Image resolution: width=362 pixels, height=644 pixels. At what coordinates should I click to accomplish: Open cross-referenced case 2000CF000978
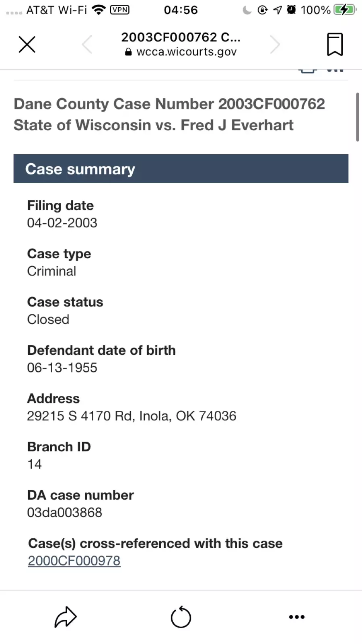coord(74,561)
